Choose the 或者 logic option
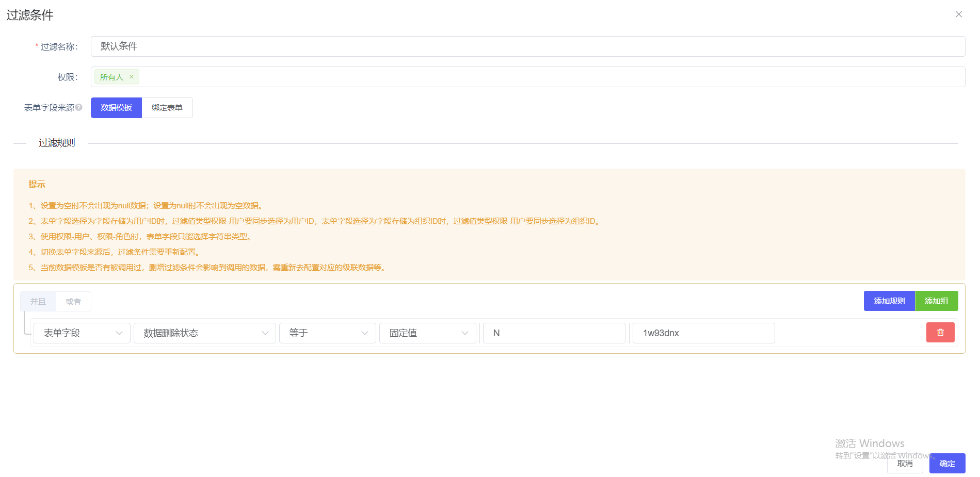This screenshot has height=477, width=980. [73, 302]
